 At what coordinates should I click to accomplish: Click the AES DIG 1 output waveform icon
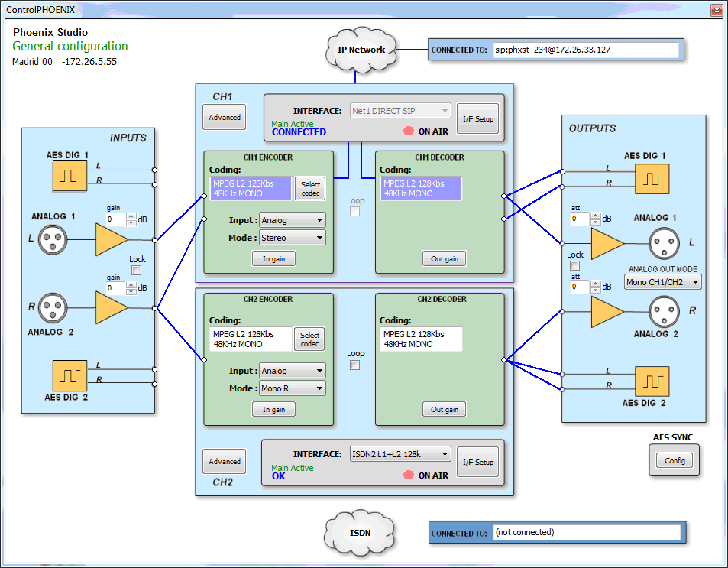click(x=651, y=179)
